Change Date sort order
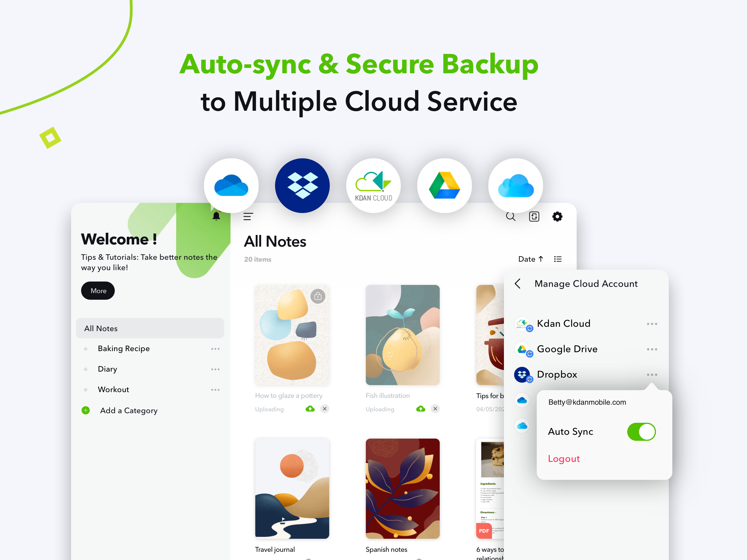Image resolution: width=747 pixels, height=560 pixels. coord(530,259)
